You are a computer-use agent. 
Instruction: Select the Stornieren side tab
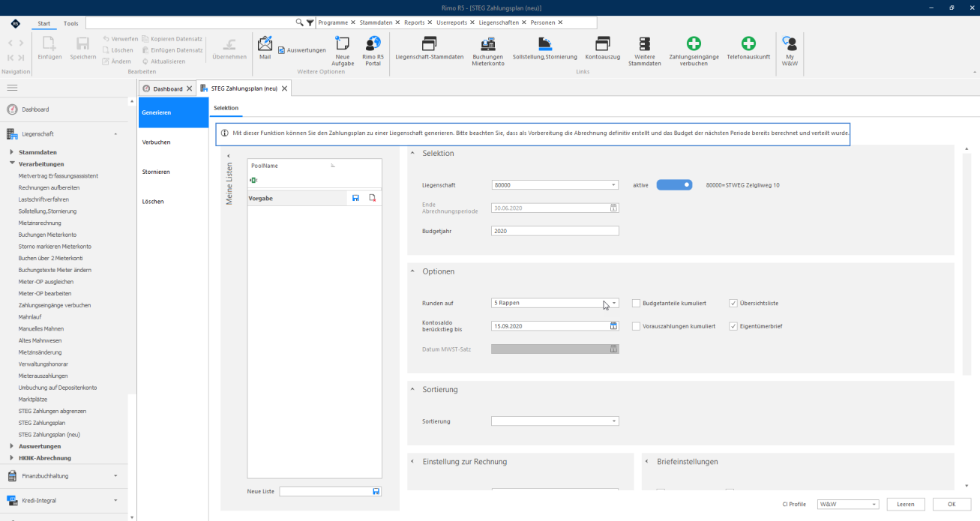pyautogui.click(x=173, y=172)
